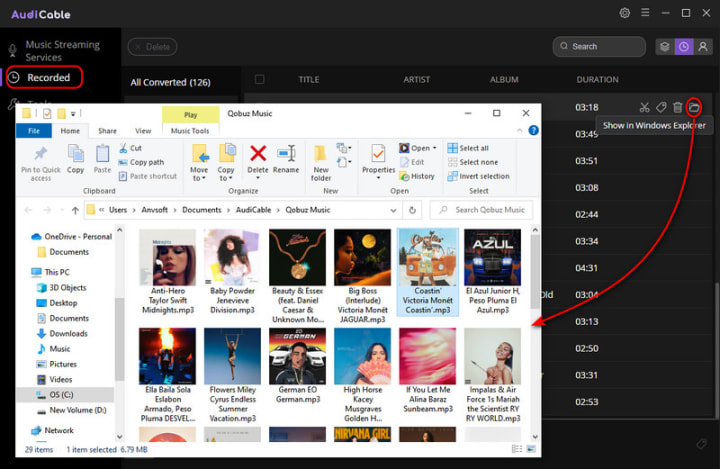Click Select all in the ribbon
This screenshot has width=720, height=469.
point(468,148)
